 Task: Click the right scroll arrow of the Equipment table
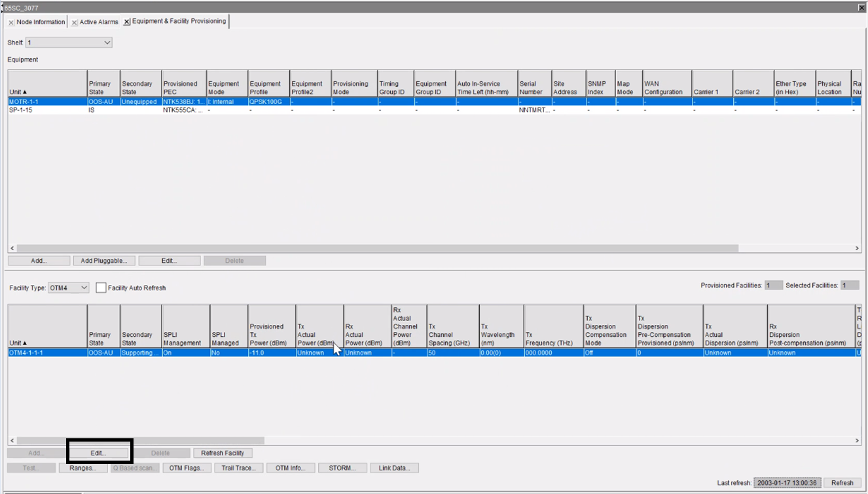click(x=857, y=248)
